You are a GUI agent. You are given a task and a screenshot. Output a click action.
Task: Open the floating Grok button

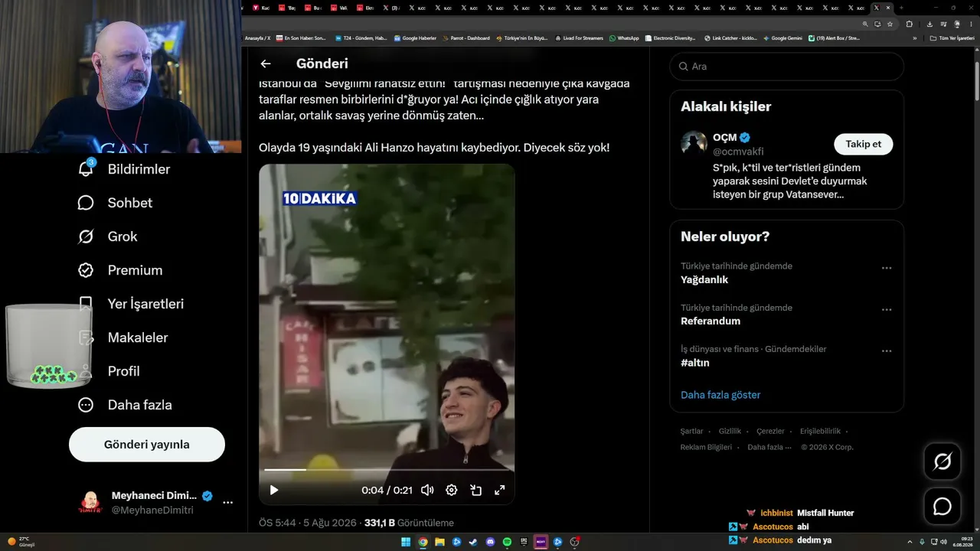[942, 461]
